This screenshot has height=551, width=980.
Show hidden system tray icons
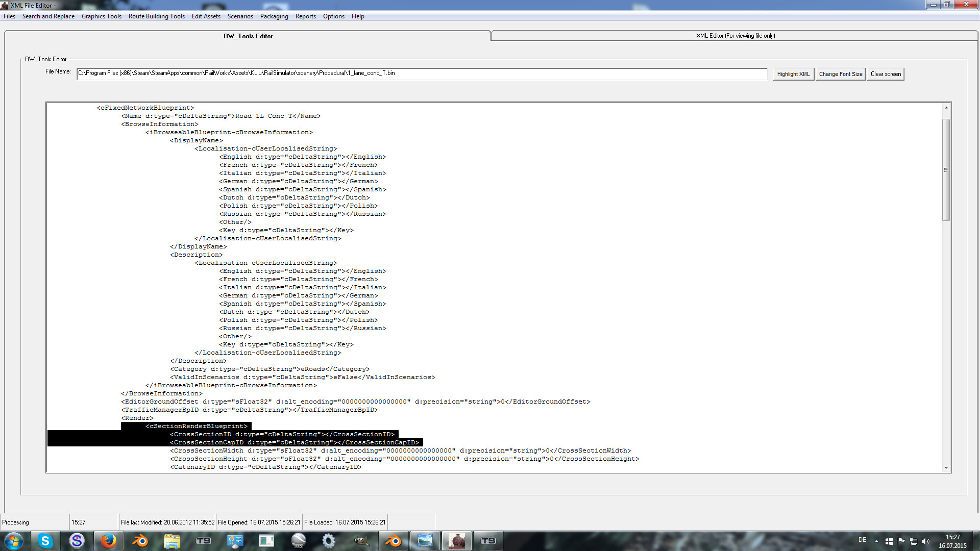click(876, 541)
